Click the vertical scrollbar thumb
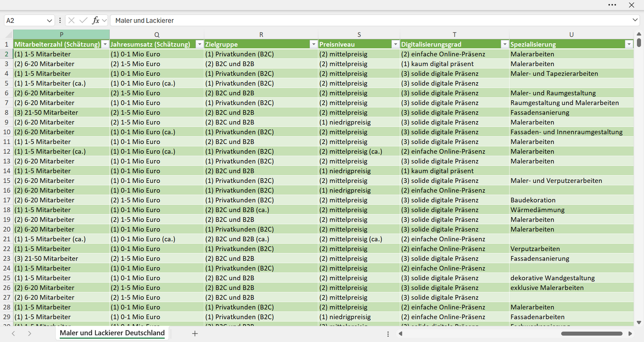The width and height of the screenshot is (644, 342). point(639,43)
